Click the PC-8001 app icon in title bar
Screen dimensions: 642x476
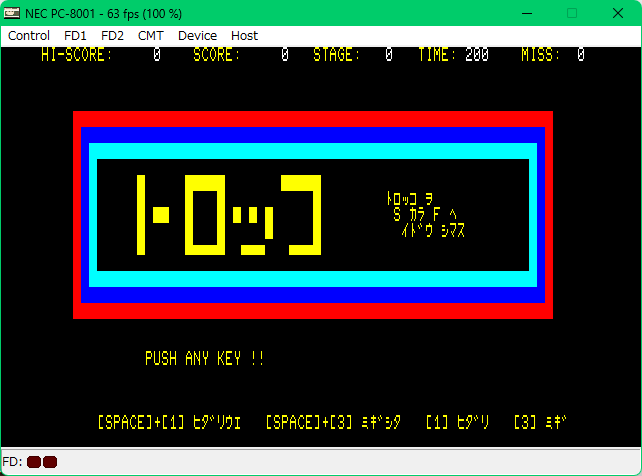[x=11, y=13]
